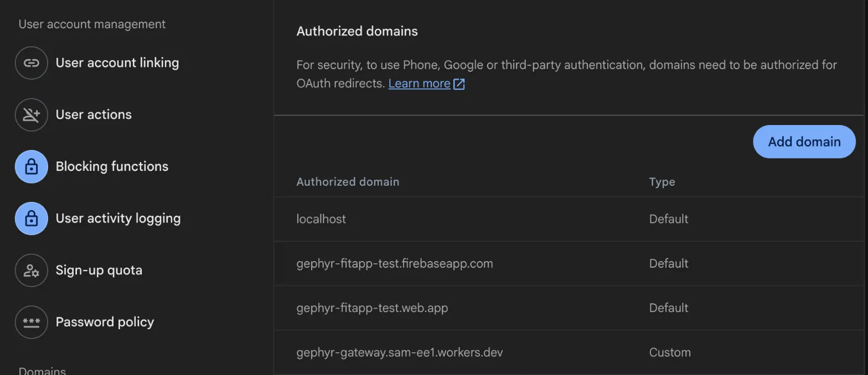Viewport: 868px width, 375px height.
Task: Click the Add domain button
Action: click(804, 142)
